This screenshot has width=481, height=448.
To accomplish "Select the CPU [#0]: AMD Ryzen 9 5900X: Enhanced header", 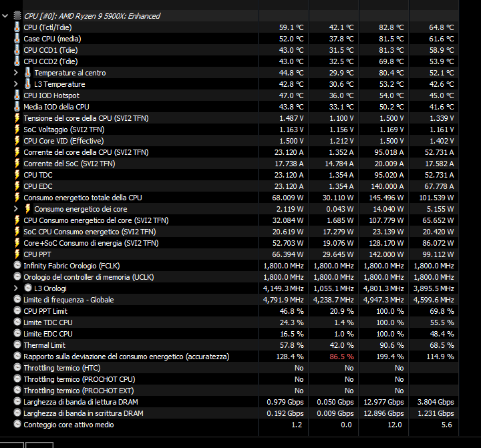I will point(92,16).
